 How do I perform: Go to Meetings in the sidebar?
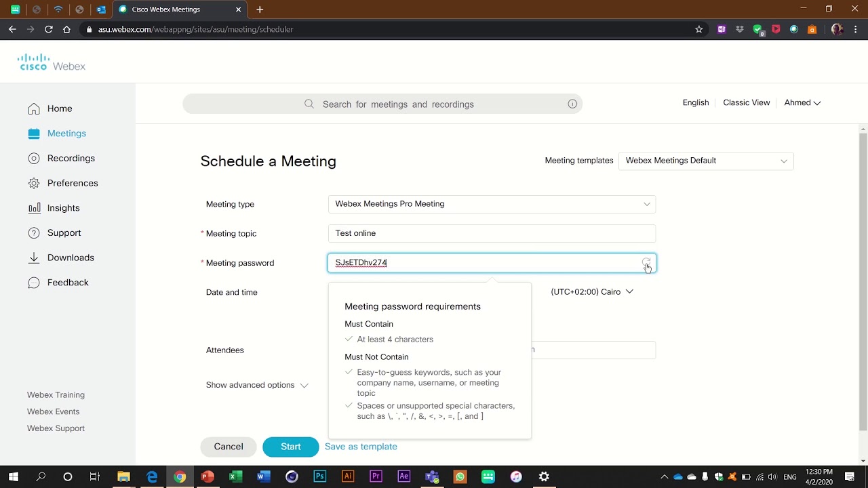pos(57,134)
